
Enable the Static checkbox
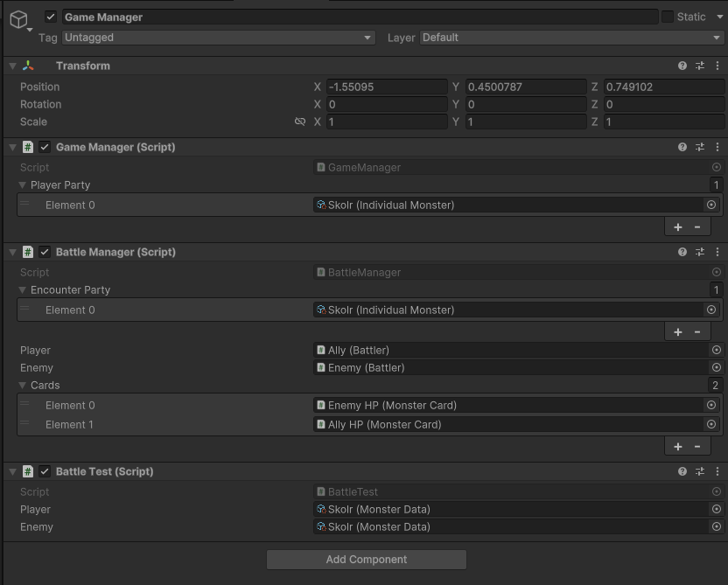(x=668, y=17)
